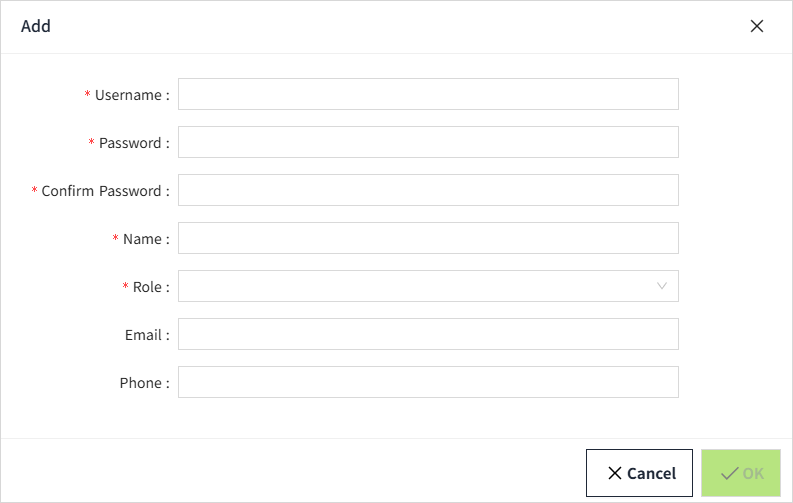Focus the Phone number input

pos(428,382)
